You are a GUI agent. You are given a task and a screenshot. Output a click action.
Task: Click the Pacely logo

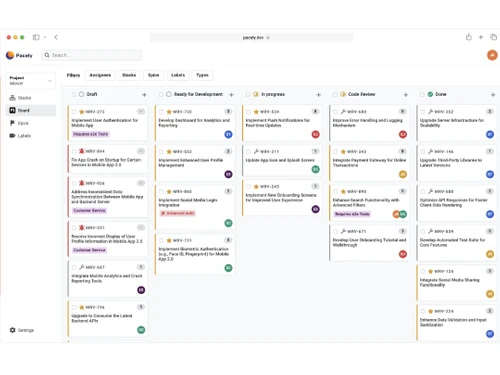(19, 55)
